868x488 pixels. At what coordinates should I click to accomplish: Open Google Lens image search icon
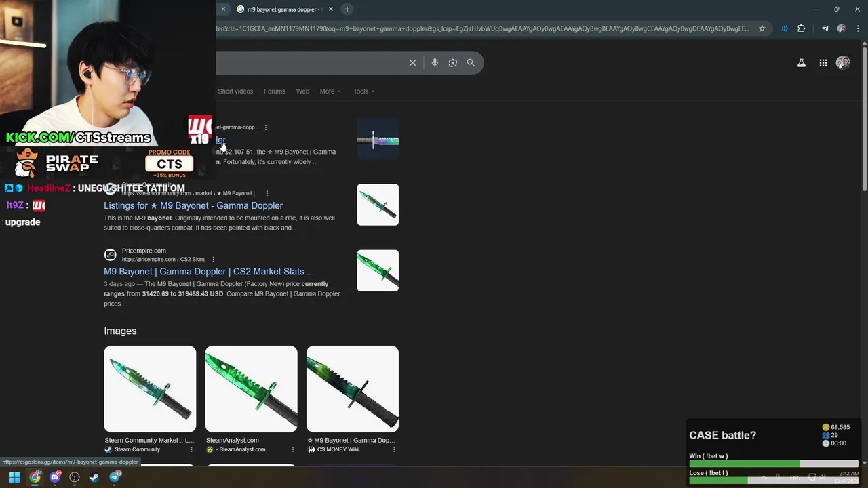452,62
